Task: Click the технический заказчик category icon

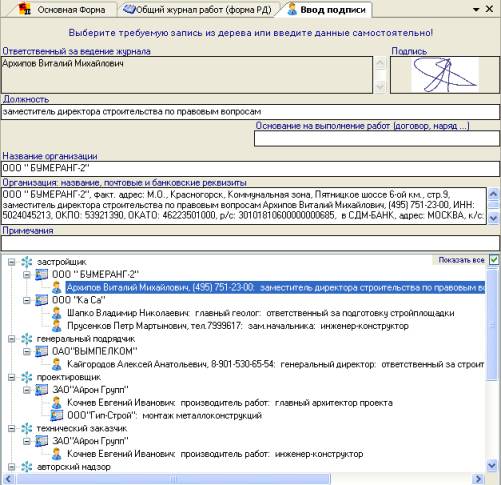Action: click(27, 429)
